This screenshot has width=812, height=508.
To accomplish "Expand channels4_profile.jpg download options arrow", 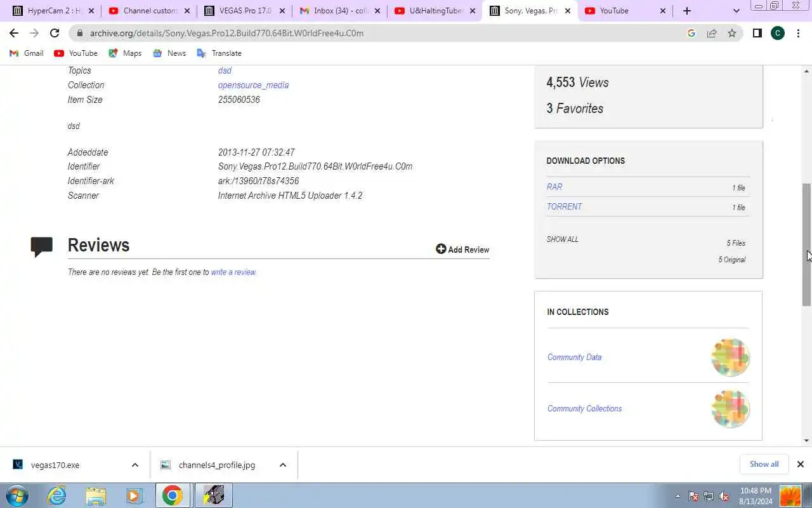I will (x=283, y=465).
